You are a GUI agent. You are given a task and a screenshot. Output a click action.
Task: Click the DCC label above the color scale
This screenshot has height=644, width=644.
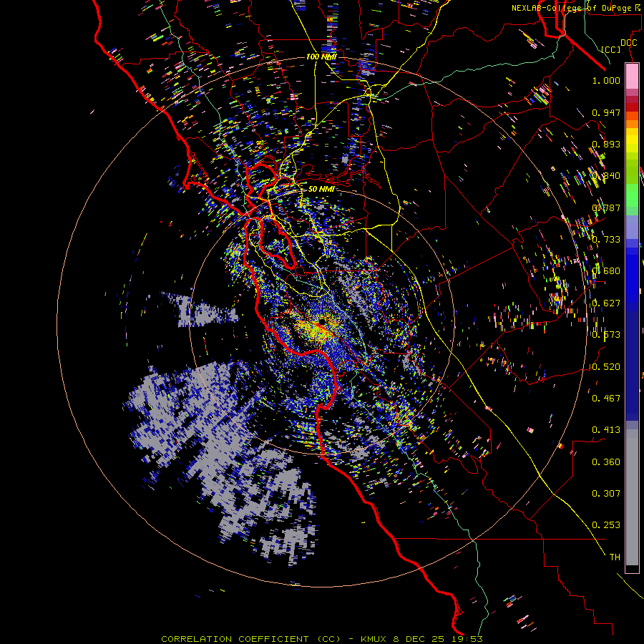[x=628, y=43]
